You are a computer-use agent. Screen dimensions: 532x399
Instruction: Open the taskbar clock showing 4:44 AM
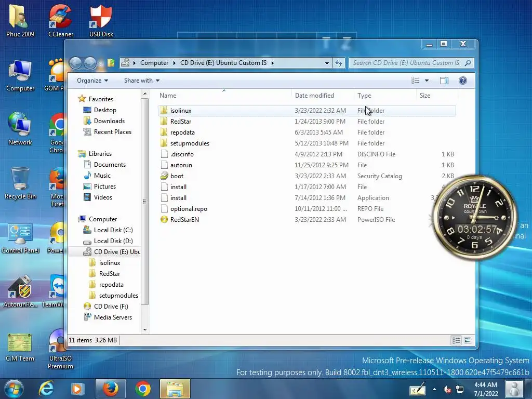click(x=486, y=389)
